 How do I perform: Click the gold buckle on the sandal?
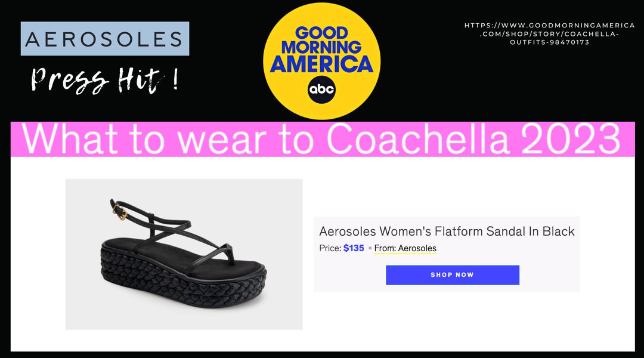coord(120,212)
